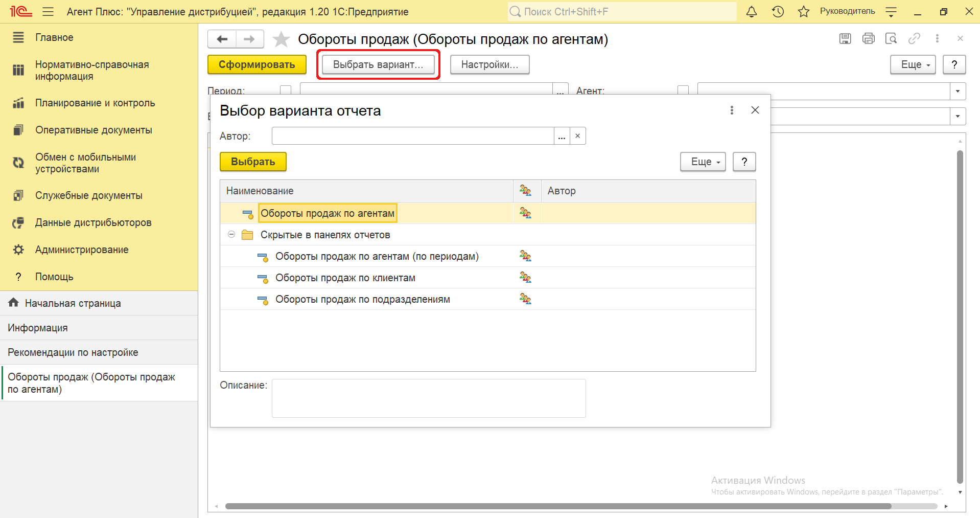Open Администрирование section
Screen dimensions: 980x518
[99, 250]
